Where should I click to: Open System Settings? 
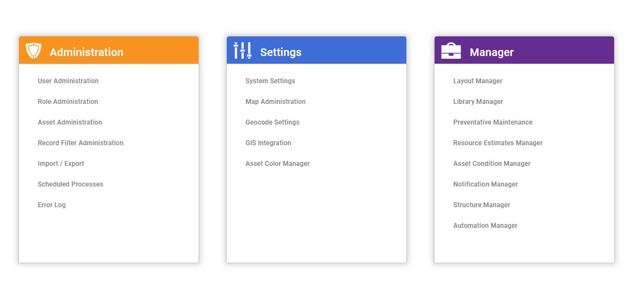(270, 81)
